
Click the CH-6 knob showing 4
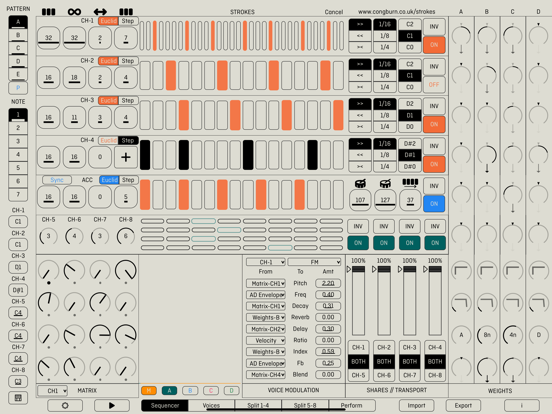pyautogui.click(x=74, y=236)
